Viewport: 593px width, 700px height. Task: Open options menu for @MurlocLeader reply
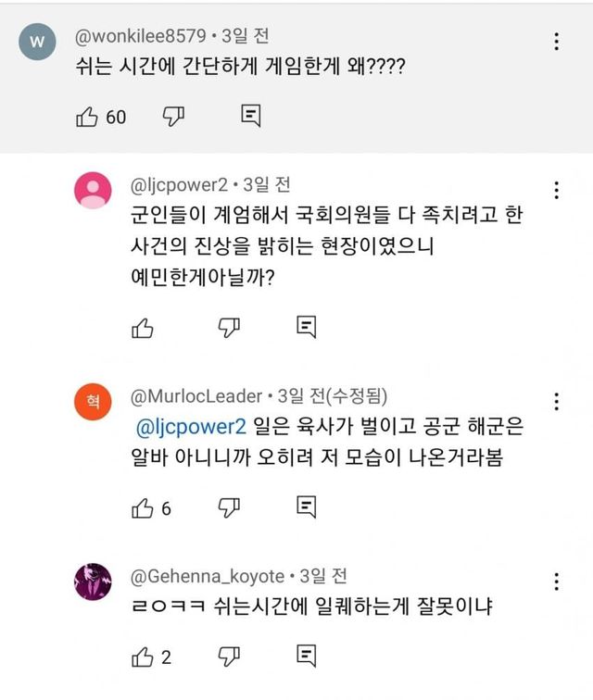[556, 402]
